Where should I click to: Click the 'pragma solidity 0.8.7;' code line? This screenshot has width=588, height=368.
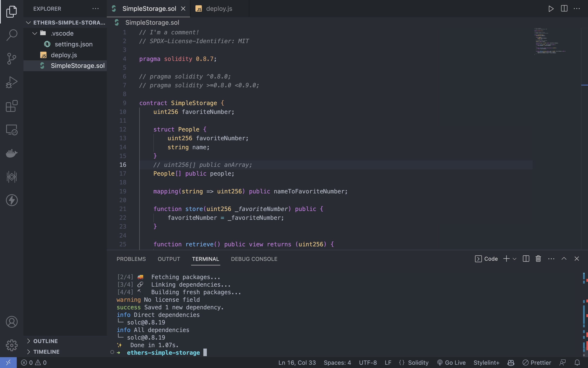(x=178, y=59)
